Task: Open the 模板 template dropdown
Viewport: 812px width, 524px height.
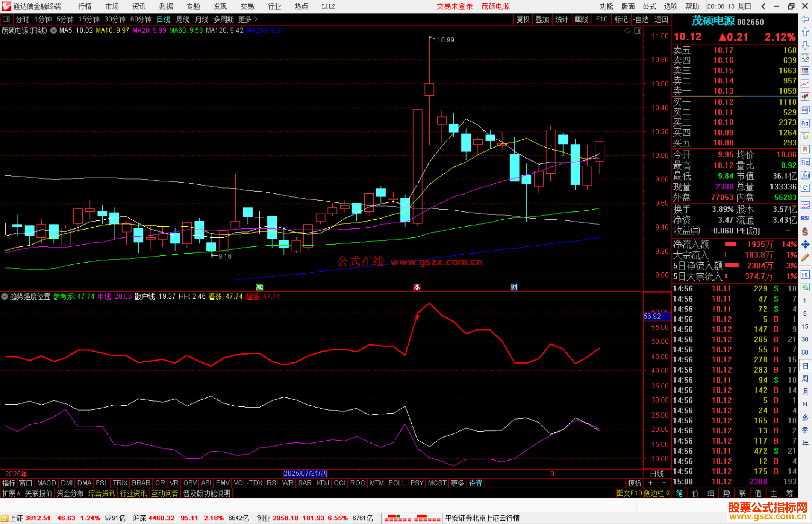Action: point(635,483)
